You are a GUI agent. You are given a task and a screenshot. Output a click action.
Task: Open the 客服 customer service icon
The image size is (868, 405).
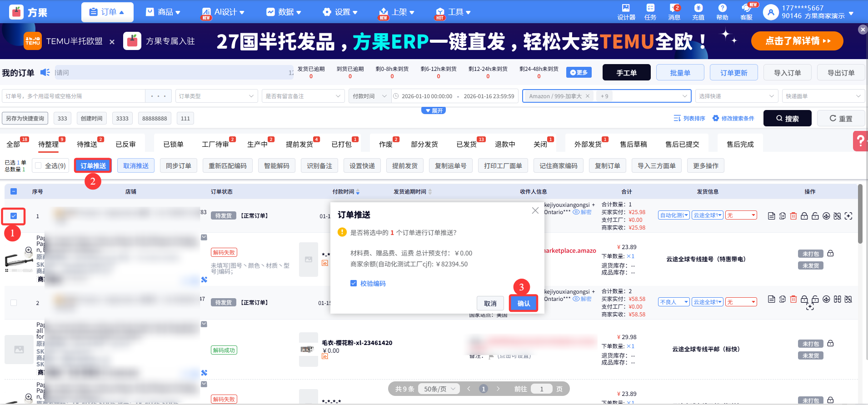click(746, 12)
